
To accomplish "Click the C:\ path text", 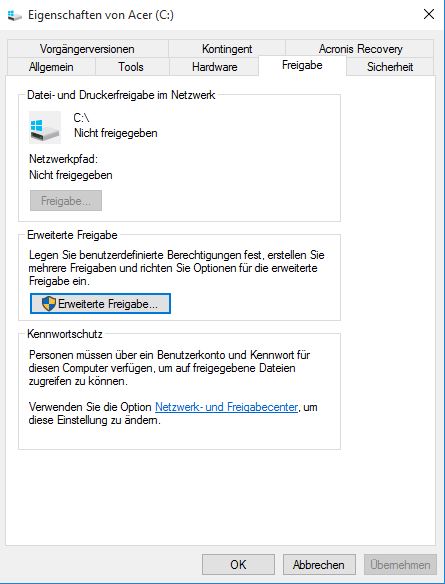I will coord(82,118).
